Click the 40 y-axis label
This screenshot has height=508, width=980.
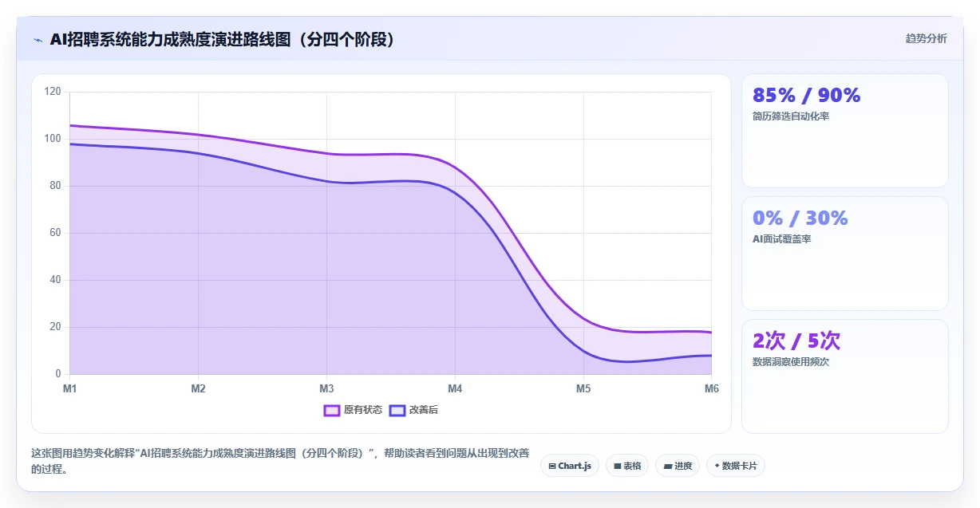click(x=55, y=280)
